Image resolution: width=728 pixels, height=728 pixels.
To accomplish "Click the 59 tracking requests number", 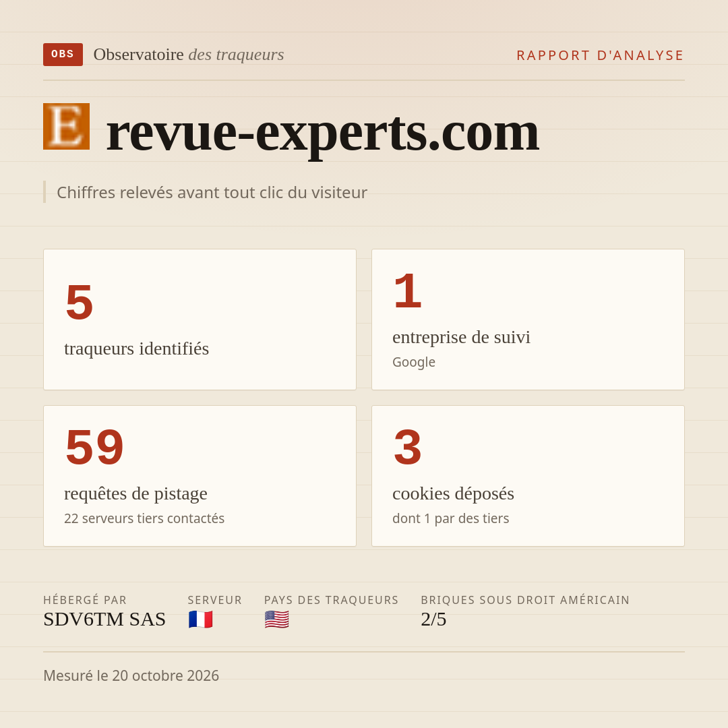I will [94, 448].
